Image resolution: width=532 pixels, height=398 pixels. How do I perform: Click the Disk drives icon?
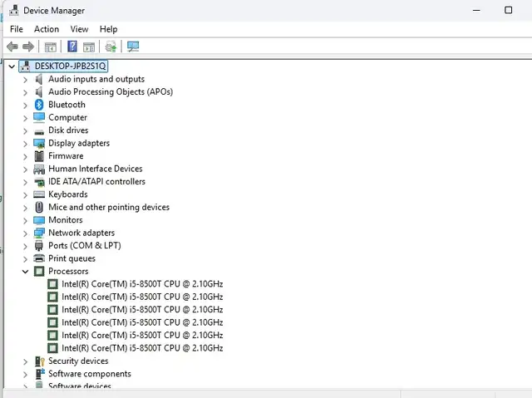[x=39, y=132]
